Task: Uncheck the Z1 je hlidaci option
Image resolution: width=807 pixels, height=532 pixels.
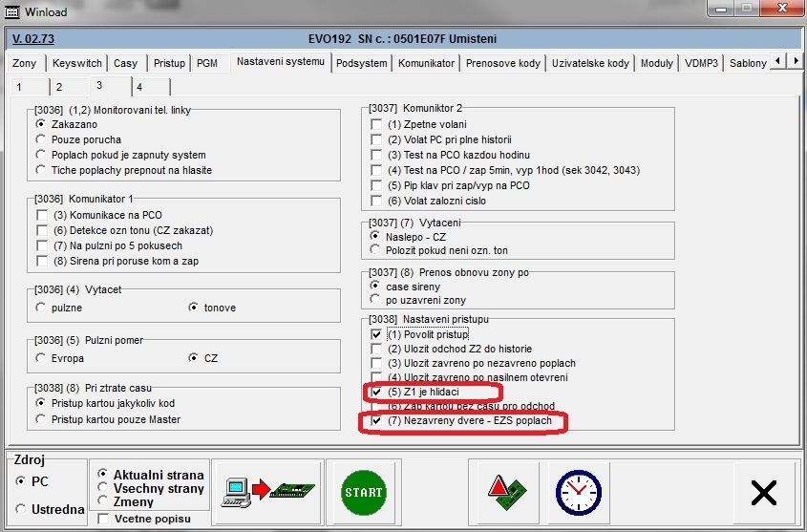Action: click(x=376, y=393)
